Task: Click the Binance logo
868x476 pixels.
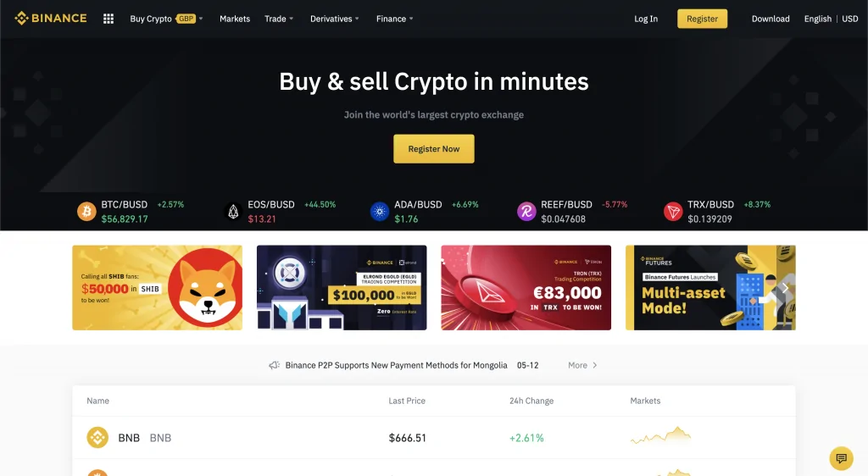Action: [50, 19]
